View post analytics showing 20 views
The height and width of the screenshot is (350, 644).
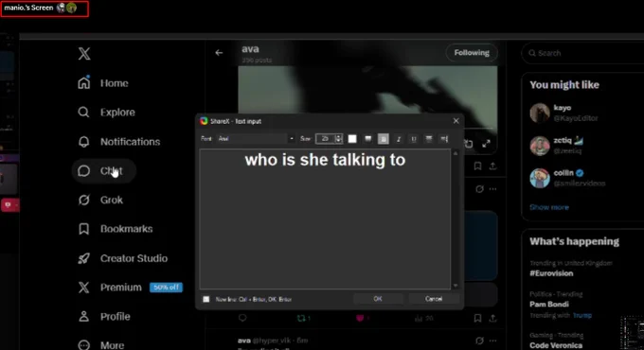pos(424,318)
